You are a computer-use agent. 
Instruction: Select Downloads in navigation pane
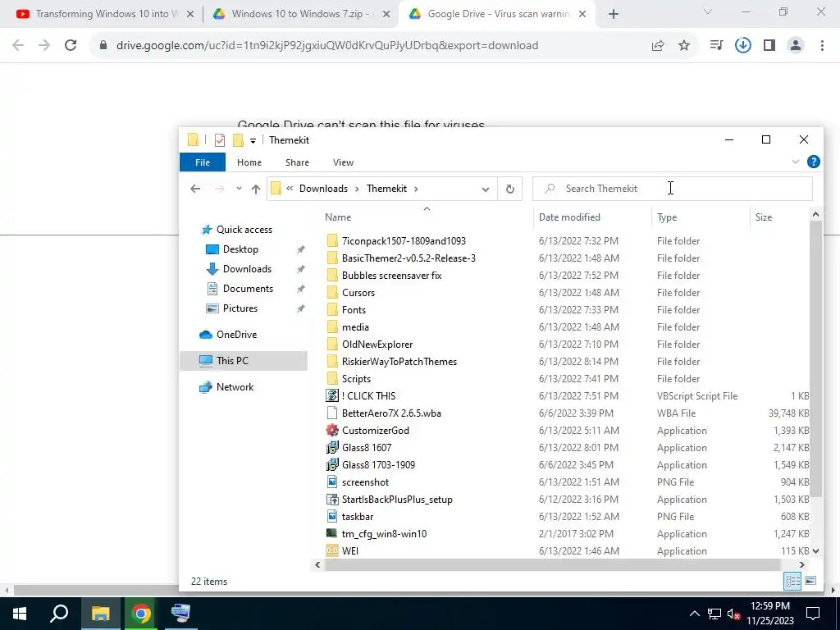(246, 269)
